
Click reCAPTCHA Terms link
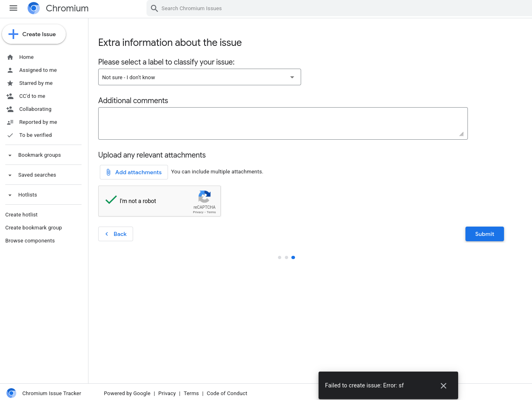point(211,212)
